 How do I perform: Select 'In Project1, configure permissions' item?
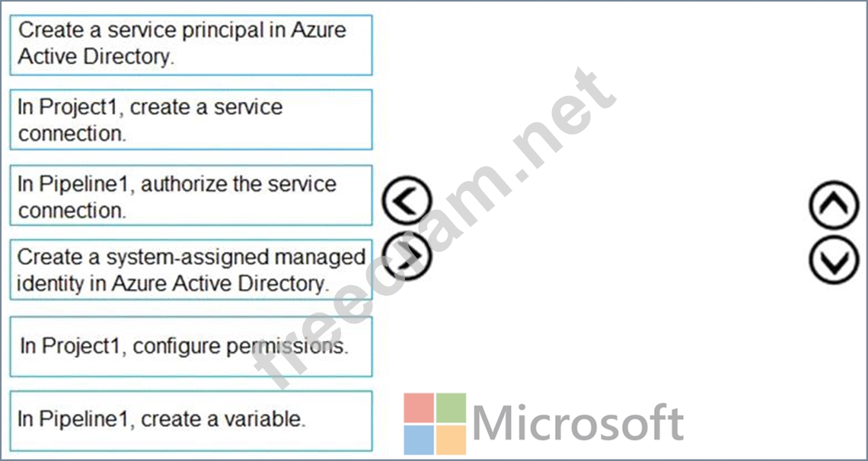(x=190, y=346)
